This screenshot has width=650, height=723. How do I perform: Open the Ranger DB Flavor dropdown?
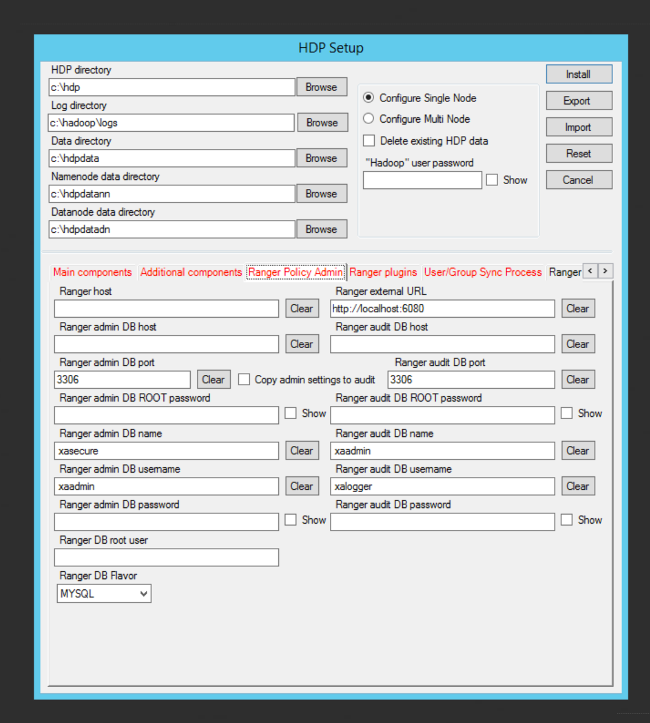pyautogui.click(x=104, y=594)
